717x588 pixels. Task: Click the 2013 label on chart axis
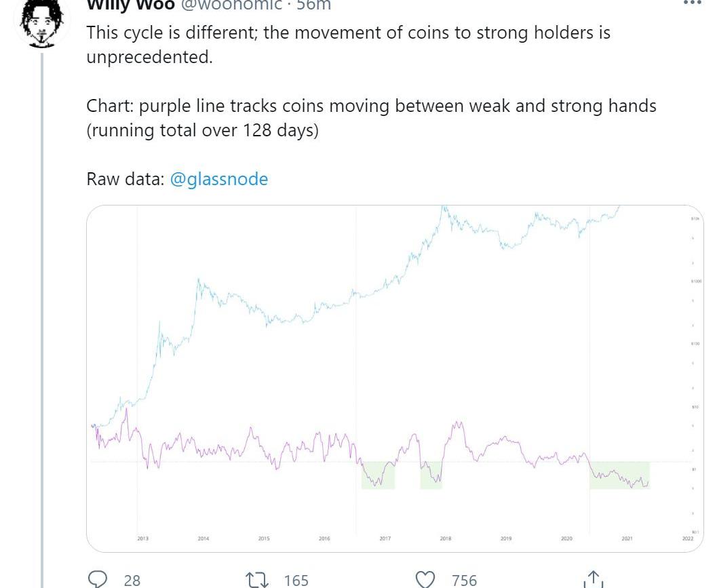point(142,538)
